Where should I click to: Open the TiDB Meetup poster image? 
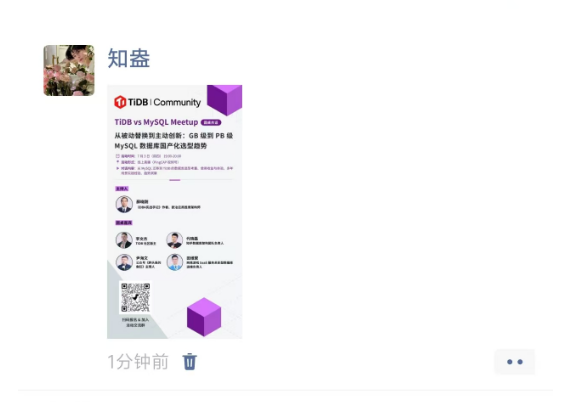[x=174, y=212]
